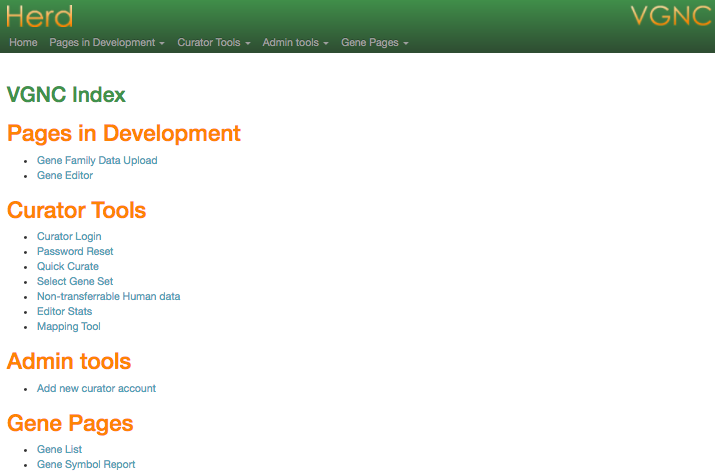This screenshot has width=715, height=474.
Task: Expand Pages in Development navbar dropdown
Action: 107,43
